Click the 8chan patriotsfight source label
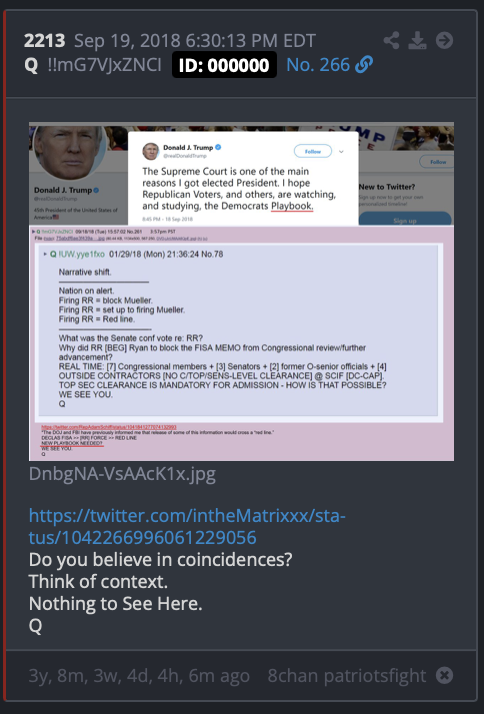The width and height of the screenshot is (484, 714). pos(347,675)
